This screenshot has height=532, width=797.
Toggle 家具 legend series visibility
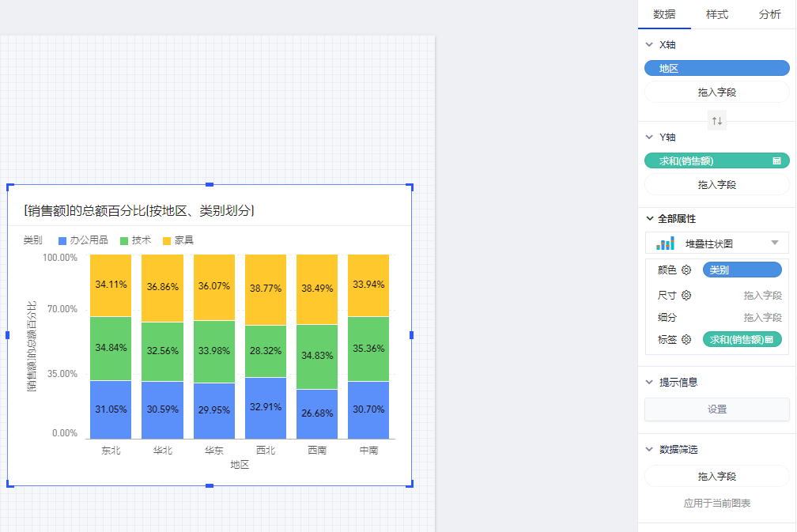tap(178, 240)
